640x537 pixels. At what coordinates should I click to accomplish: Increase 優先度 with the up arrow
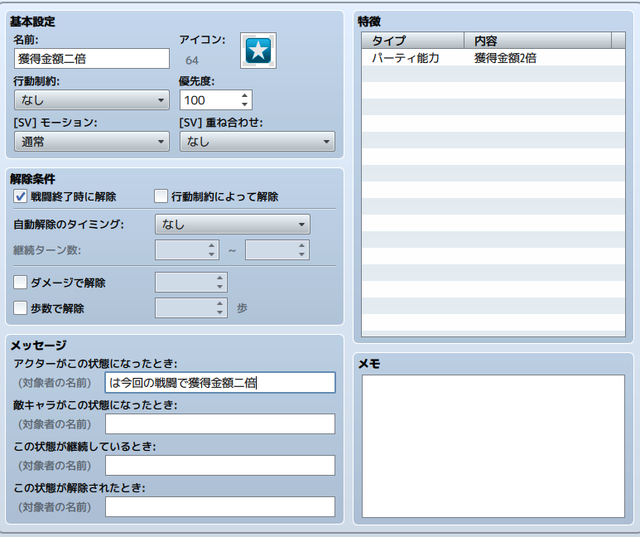(x=244, y=96)
